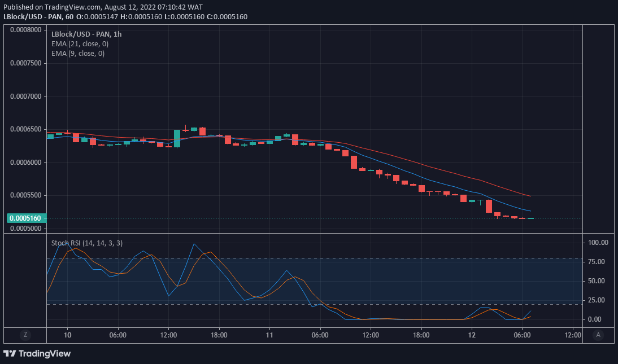Image resolution: width=618 pixels, height=364 pixels.
Task: Click the 0.0006000 price axis label
Action: click(25, 163)
